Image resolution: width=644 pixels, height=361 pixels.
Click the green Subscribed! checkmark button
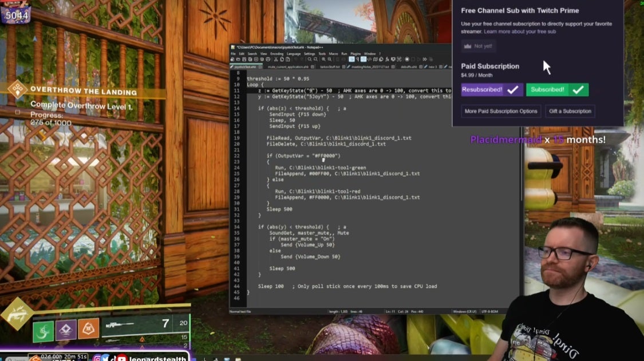(557, 90)
